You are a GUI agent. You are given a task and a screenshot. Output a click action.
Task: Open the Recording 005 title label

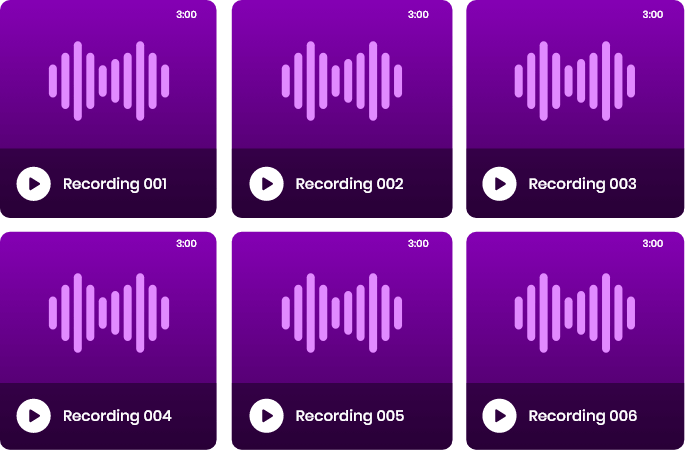click(x=349, y=416)
